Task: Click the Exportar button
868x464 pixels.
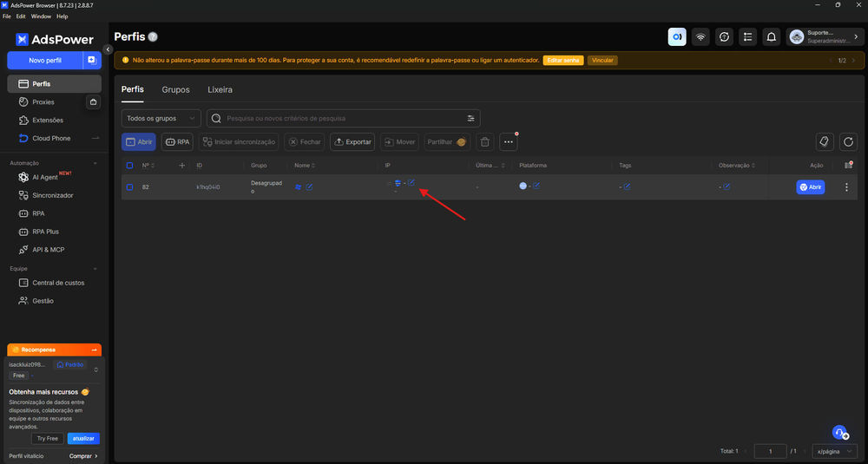Action: pyautogui.click(x=352, y=142)
